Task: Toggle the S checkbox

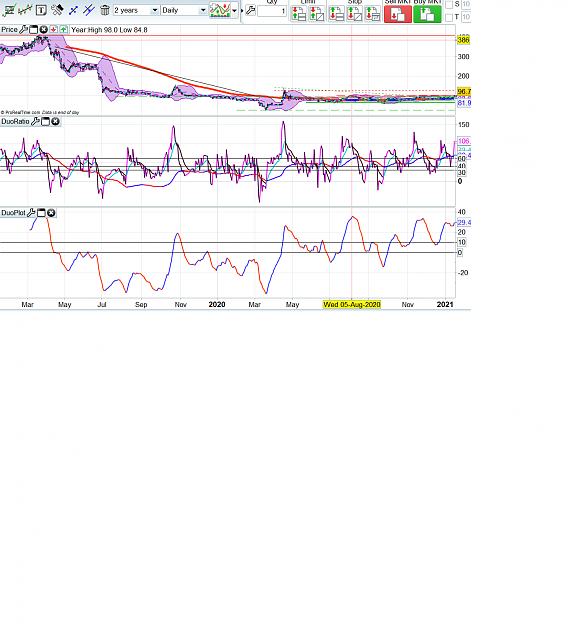Action: pyautogui.click(x=449, y=5)
